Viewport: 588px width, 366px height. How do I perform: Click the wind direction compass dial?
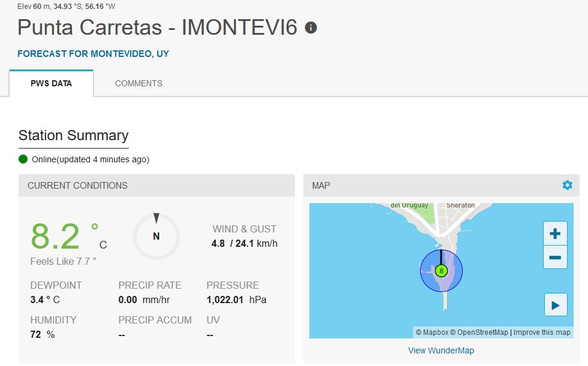tap(156, 236)
